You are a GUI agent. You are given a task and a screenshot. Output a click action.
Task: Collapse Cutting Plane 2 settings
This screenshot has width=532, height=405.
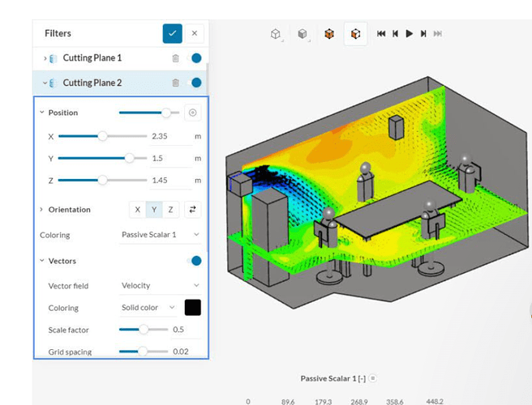[x=45, y=83]
